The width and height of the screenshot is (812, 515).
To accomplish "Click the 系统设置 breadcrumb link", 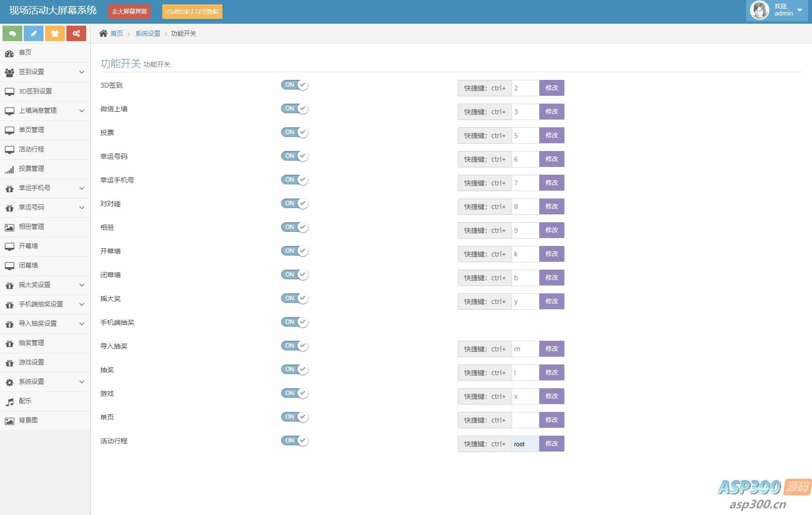I will click(148, 33).
